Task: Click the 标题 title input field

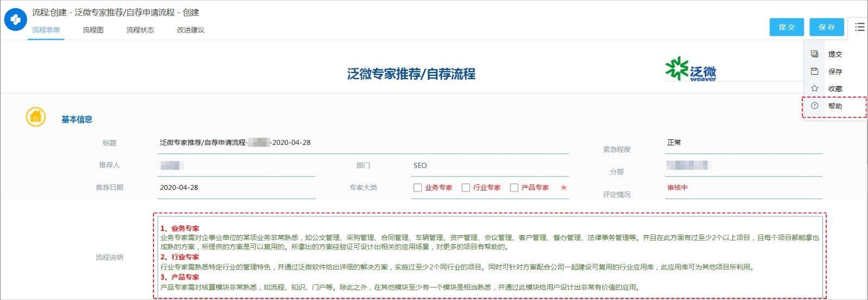Action: pos(362,143)
